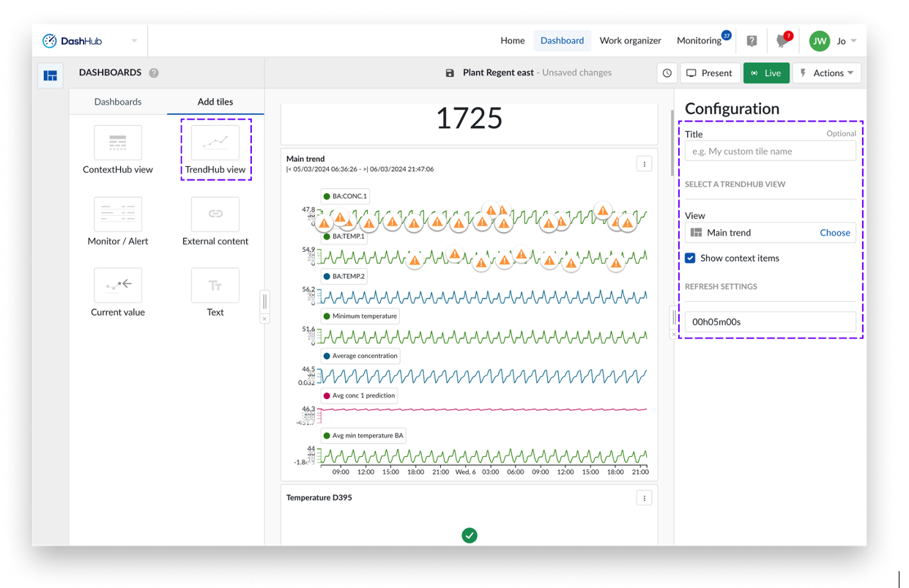This screenshot has height=588, width=909.
Task: Add an External content tile
Action: pos(215,215)
